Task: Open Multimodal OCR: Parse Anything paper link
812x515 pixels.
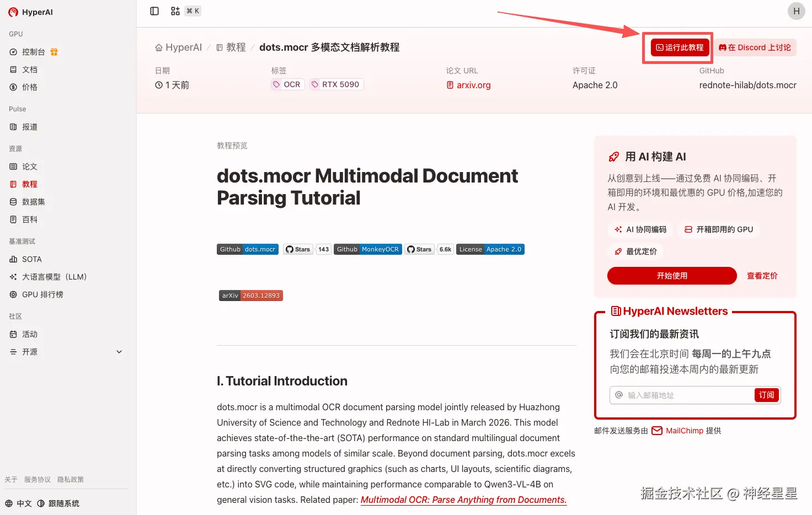Action: (464, 500)
